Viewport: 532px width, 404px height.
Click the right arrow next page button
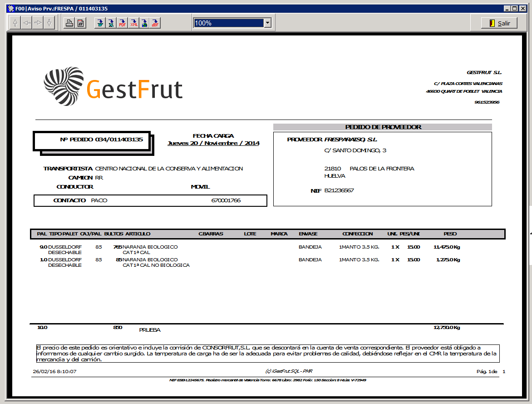click(38, 23)
